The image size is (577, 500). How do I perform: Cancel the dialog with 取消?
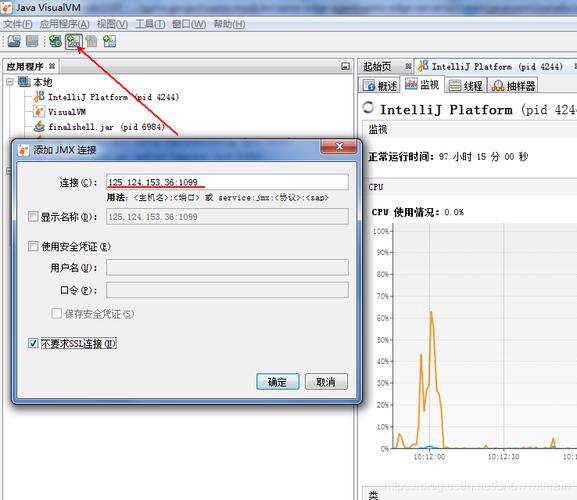tap(326, 382)
